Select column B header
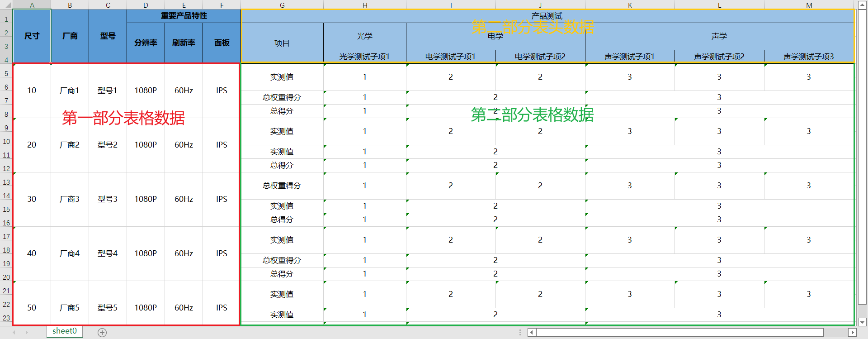868x339 pixels. tap(70, 5)
